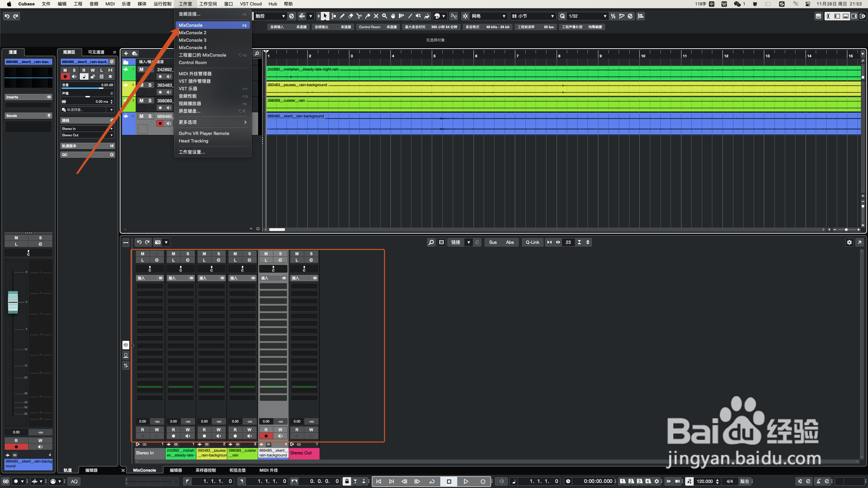Select the Play speaker tool
Screen dimensions: 868x488
click(418, 16)
